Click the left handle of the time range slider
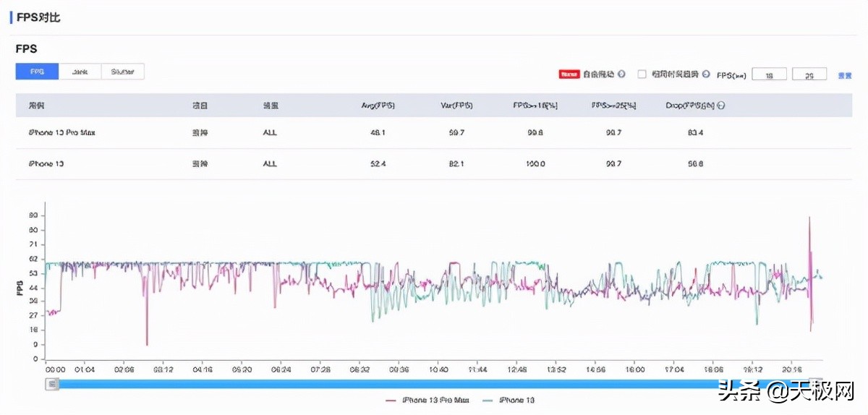 coord(52,384)
